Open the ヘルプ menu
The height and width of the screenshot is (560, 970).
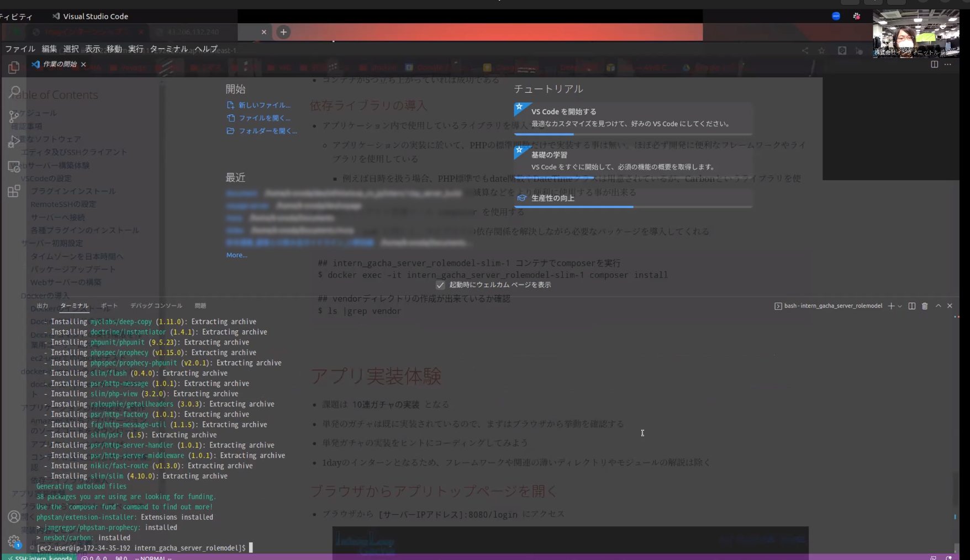[x=206, y=49]
